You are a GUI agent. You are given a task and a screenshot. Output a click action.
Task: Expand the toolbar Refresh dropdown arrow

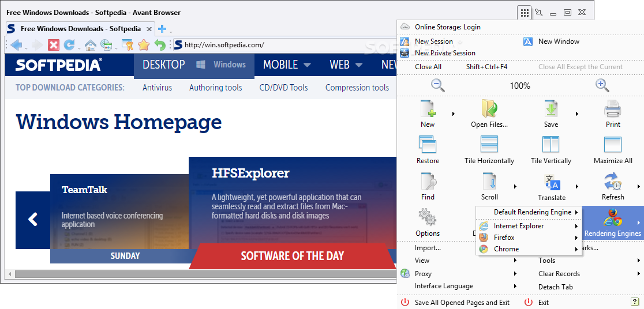click(79, 48)
